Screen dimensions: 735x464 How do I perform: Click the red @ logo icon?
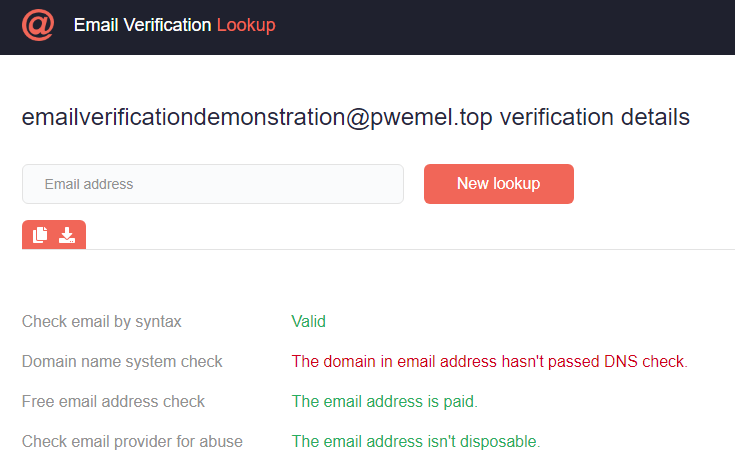tap(38, 25)
